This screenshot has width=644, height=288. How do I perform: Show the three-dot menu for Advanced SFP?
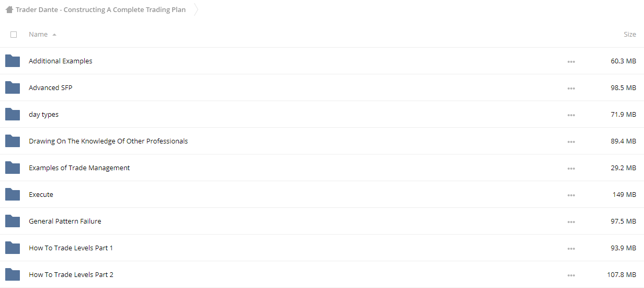coord(571,88)
